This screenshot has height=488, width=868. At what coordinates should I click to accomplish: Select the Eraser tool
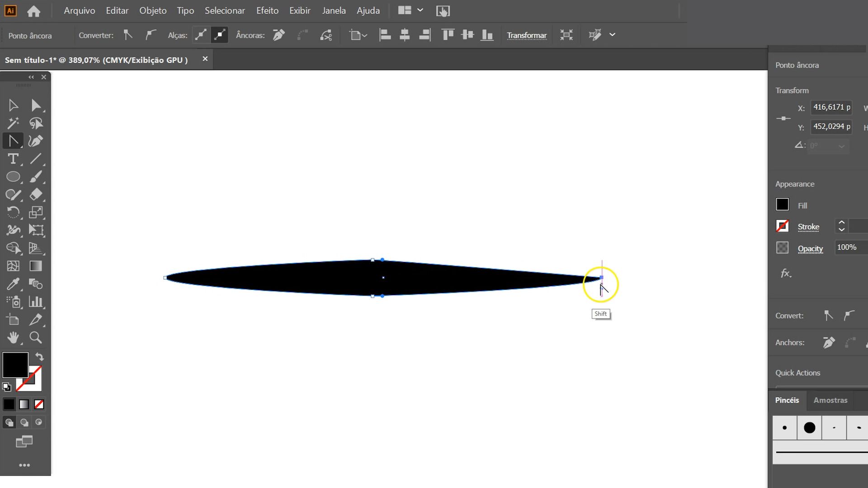36,195
